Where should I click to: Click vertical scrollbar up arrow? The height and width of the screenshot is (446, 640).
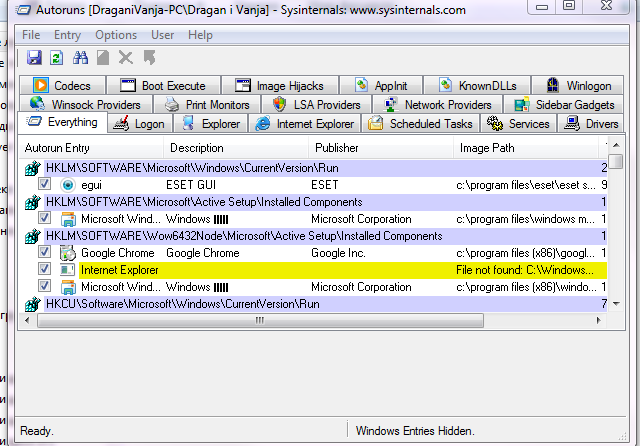pos(616,145)
